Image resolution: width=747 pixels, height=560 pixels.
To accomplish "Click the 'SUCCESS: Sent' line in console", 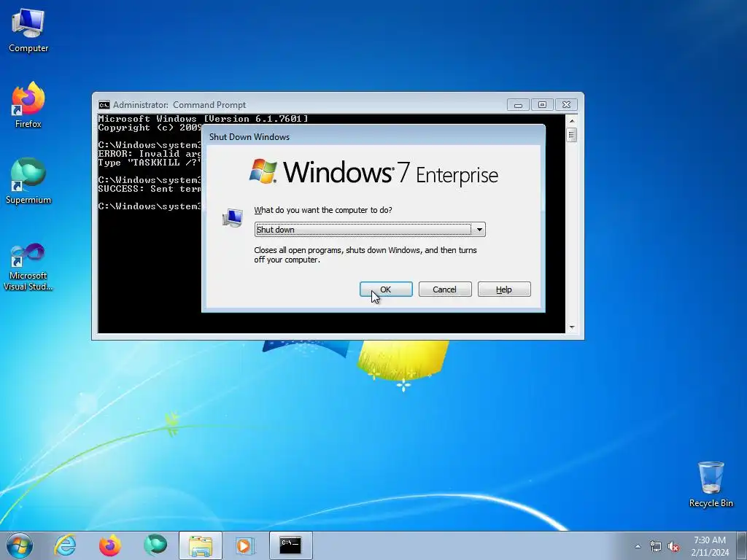I will pos(150,189).
